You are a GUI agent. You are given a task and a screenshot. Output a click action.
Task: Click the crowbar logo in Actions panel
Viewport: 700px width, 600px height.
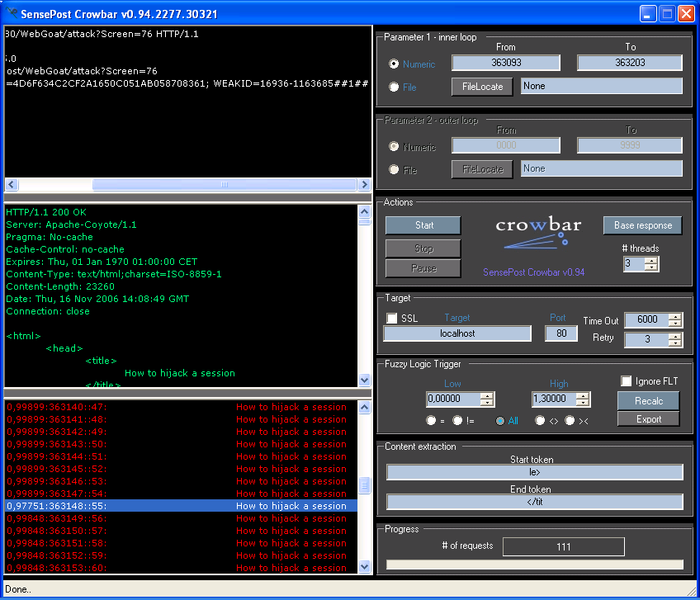click(x=538, y=232)
